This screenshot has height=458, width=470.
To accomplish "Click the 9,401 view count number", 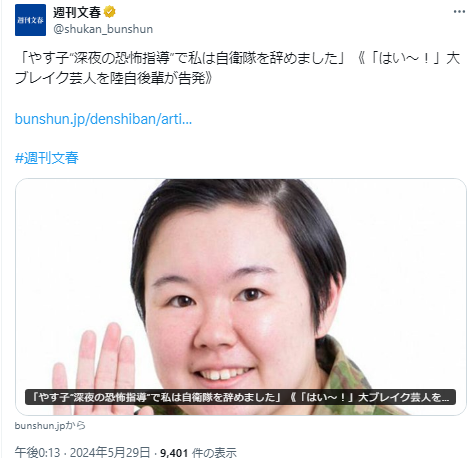I will coord(174,453).
